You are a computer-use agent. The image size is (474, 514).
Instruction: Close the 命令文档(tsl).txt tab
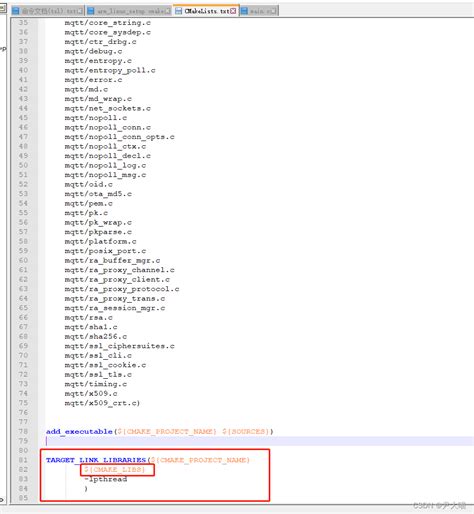click(80, 11)
